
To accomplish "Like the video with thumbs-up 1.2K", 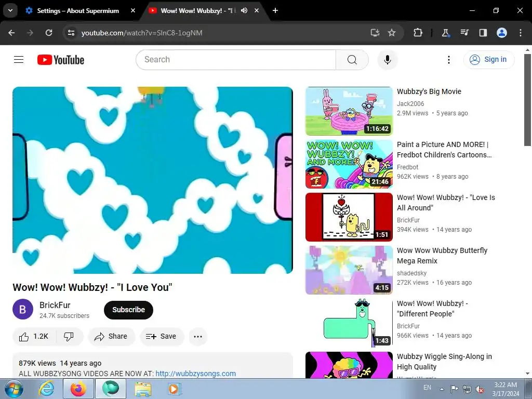I will [34, 336].
